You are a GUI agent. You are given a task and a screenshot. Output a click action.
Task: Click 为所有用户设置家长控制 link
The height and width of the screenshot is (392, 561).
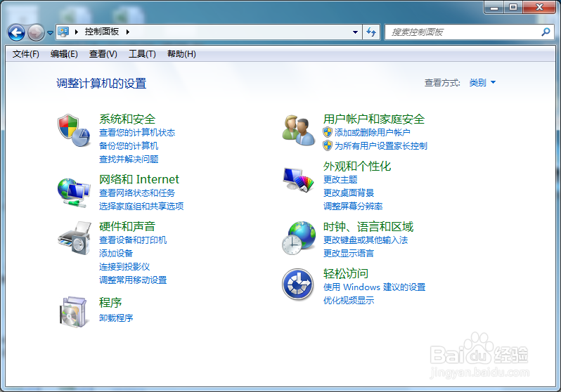pos(381,146)
